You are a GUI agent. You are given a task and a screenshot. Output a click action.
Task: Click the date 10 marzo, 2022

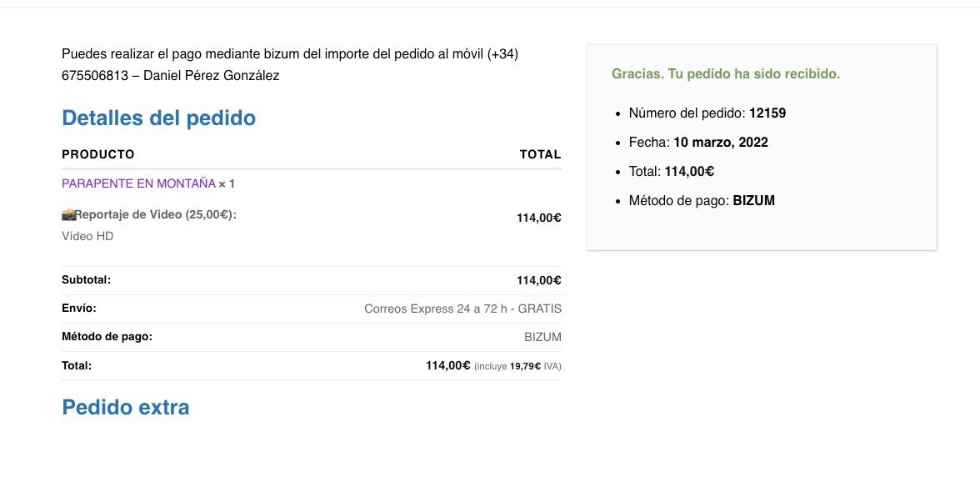tap(721, 143)
